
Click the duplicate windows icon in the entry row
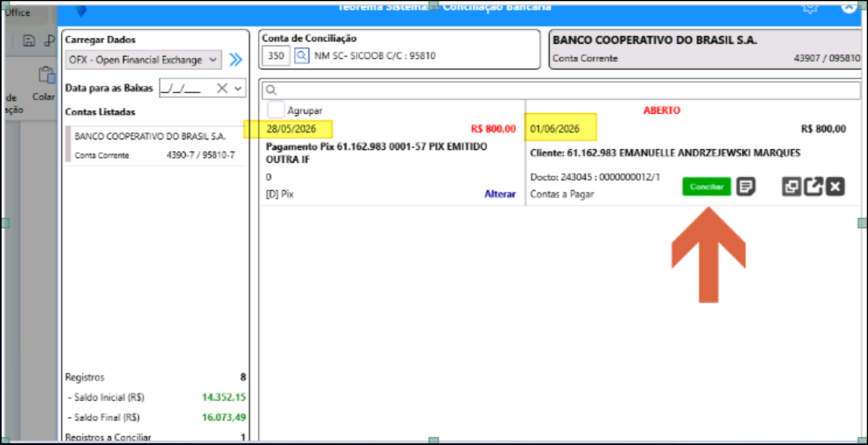791,187
